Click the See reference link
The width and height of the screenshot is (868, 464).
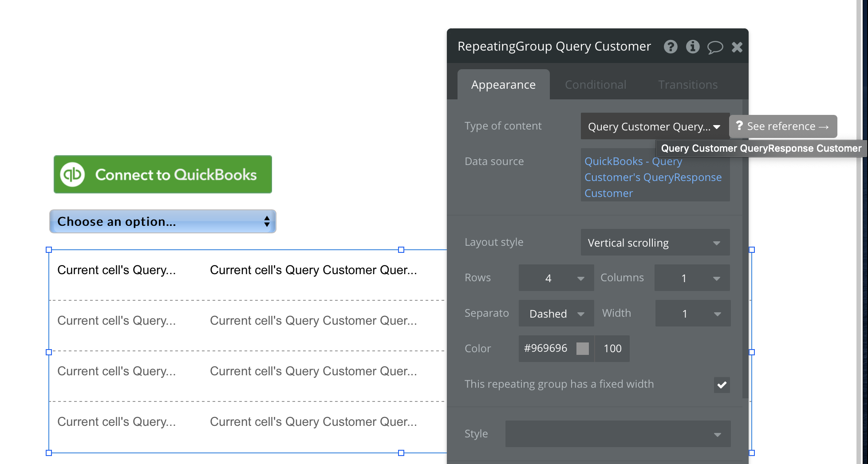click(783, 126)
